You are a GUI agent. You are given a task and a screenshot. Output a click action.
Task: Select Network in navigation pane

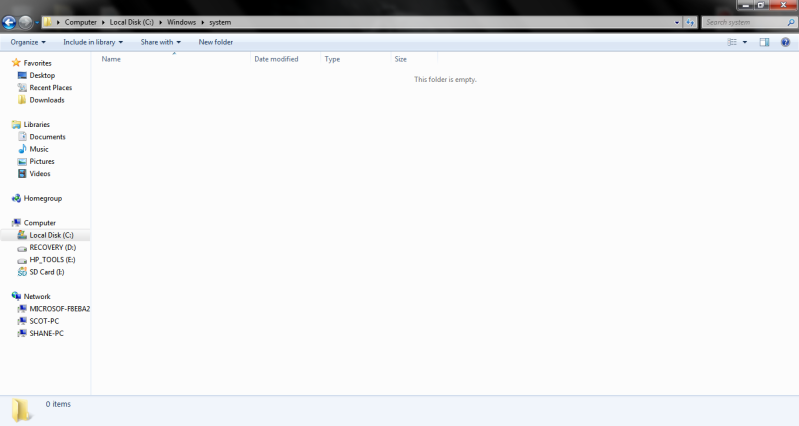tap(37, 297)
